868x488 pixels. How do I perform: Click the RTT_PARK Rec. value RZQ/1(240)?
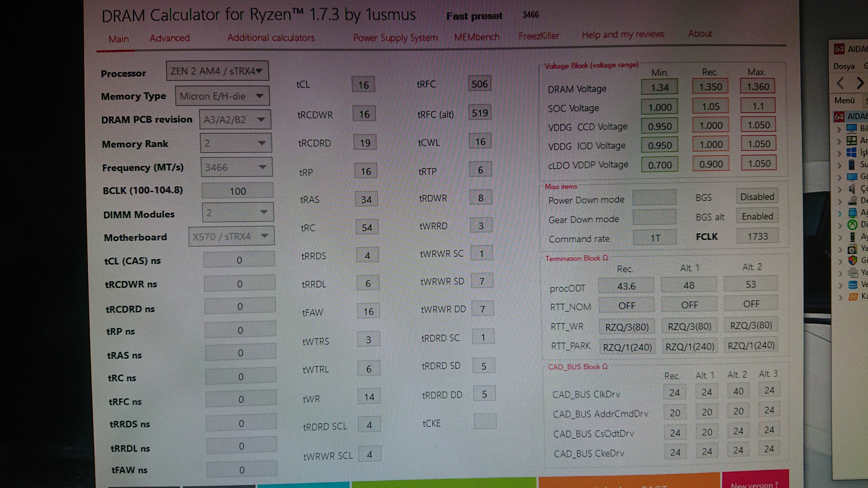[627, 347]
